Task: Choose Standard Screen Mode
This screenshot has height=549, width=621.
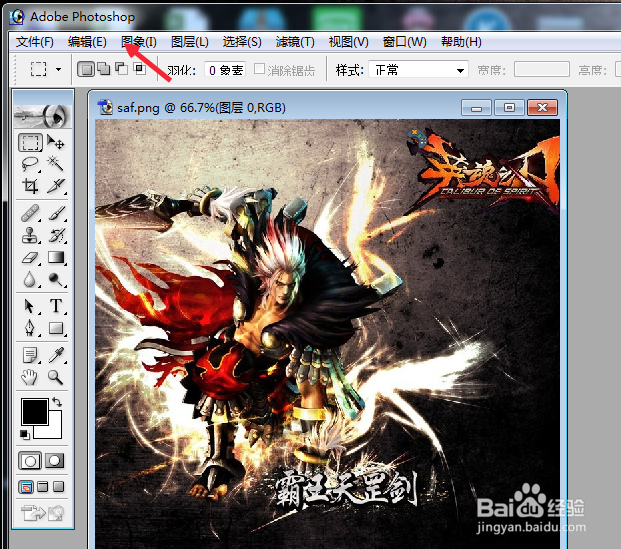Action: pyautogui.click(x=26, y=487)
